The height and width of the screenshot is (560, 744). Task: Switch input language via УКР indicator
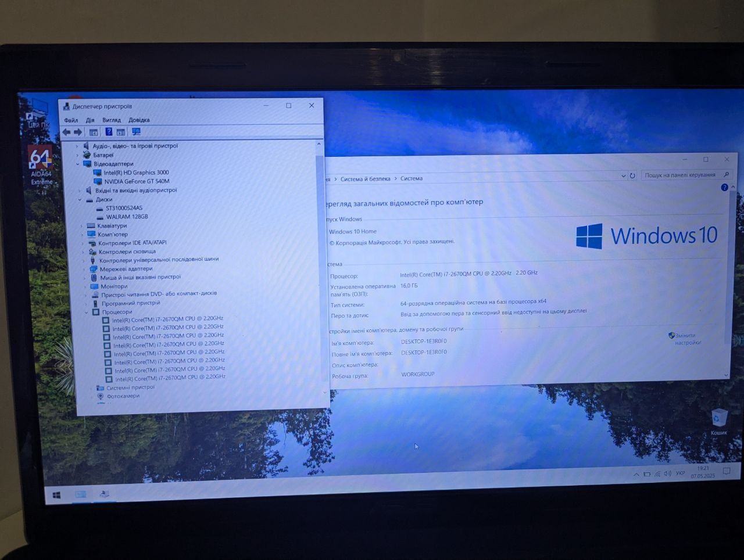point(681,473)
